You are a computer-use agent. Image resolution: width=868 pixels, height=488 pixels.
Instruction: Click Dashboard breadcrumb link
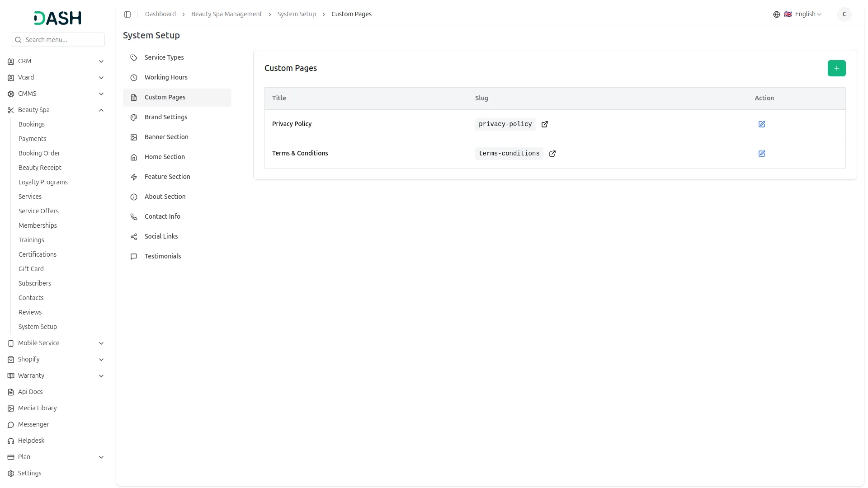point(160,14)
